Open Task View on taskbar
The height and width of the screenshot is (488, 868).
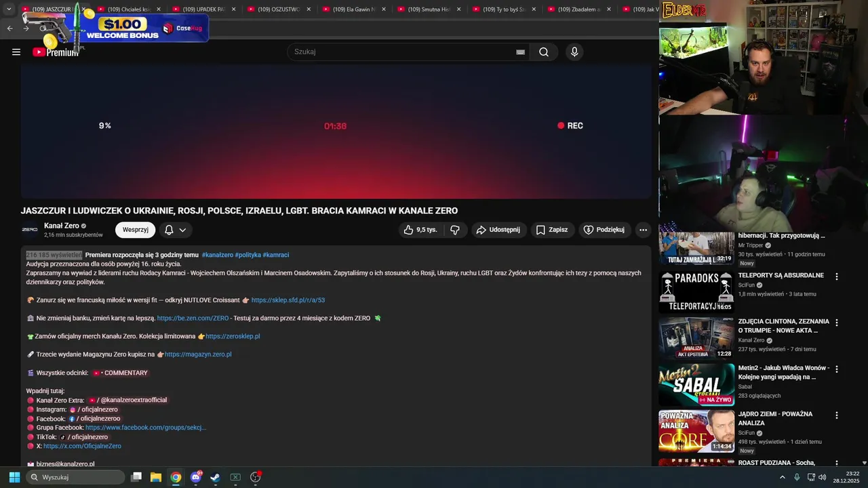click(136, 477)
